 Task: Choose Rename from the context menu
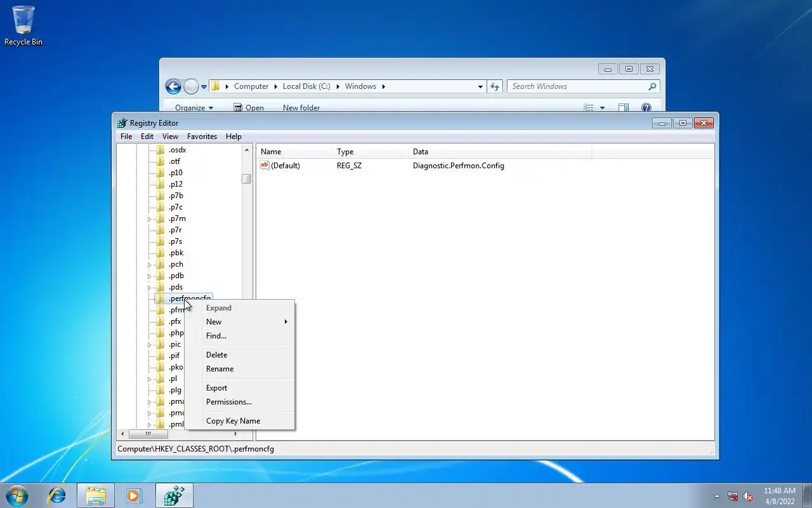tap(240, 369)
